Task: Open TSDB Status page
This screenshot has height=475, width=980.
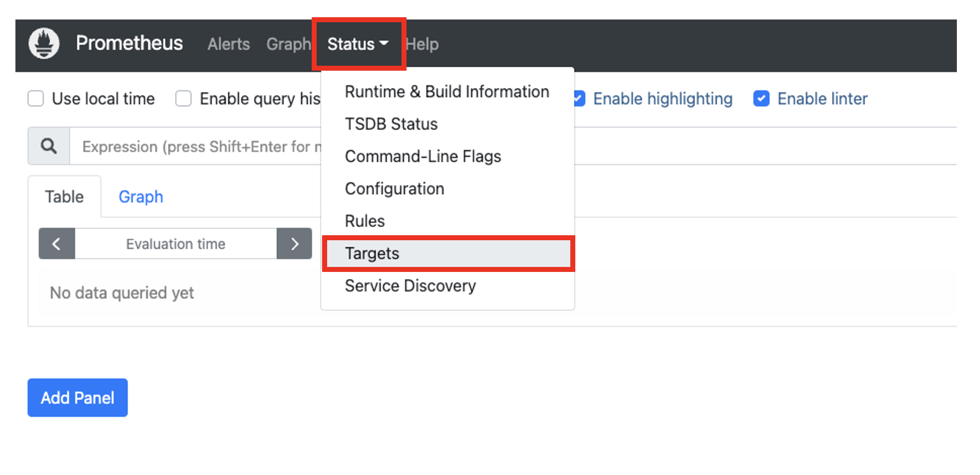Action: 447,124
